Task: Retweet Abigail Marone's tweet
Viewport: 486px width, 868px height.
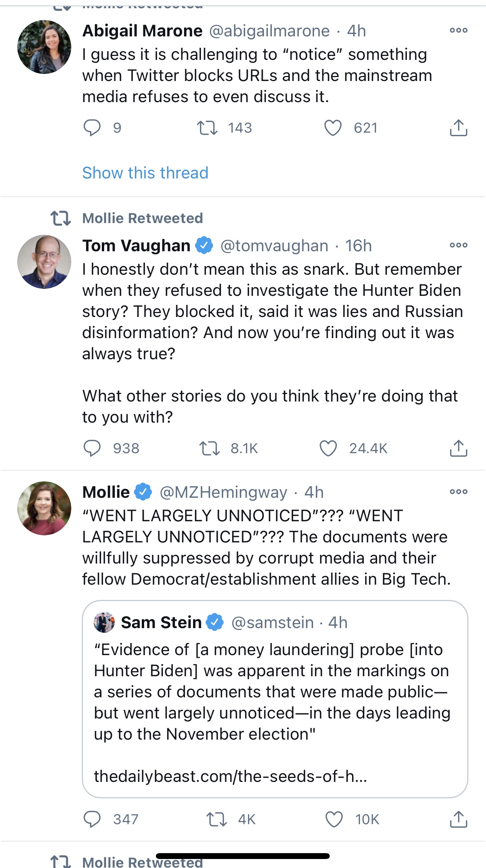Action: 207,128
